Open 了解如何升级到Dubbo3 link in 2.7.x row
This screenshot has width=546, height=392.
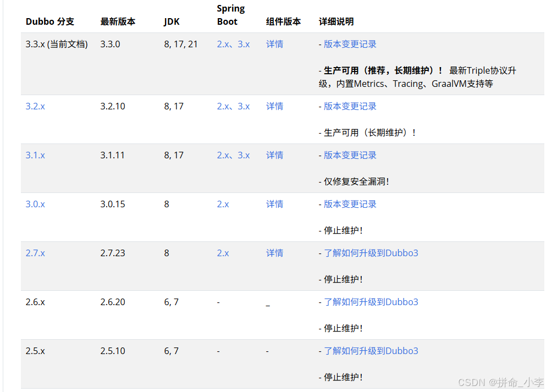[x=371, y=253]
